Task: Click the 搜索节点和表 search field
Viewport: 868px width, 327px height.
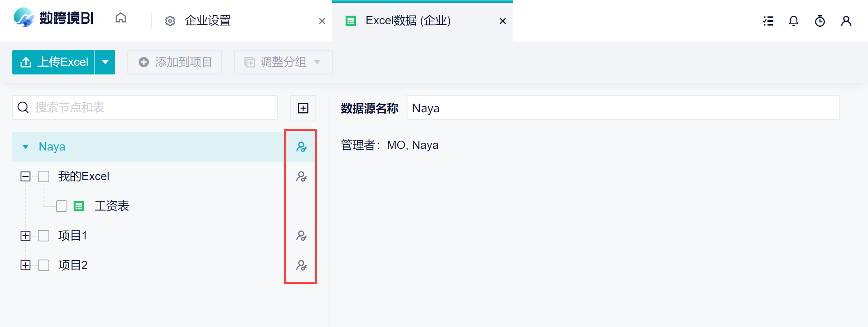Action: [x=145, y=107]
